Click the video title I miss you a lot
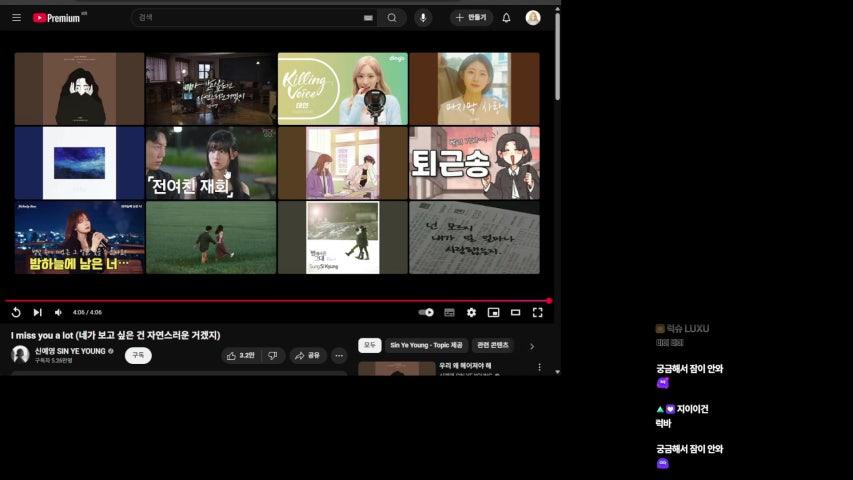The image size is (853, 480). pyautogui.click(x=115, y=335)
